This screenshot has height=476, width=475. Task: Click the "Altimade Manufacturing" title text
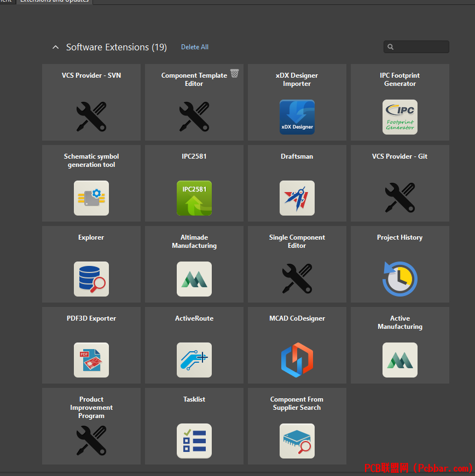tap(194, 242)
